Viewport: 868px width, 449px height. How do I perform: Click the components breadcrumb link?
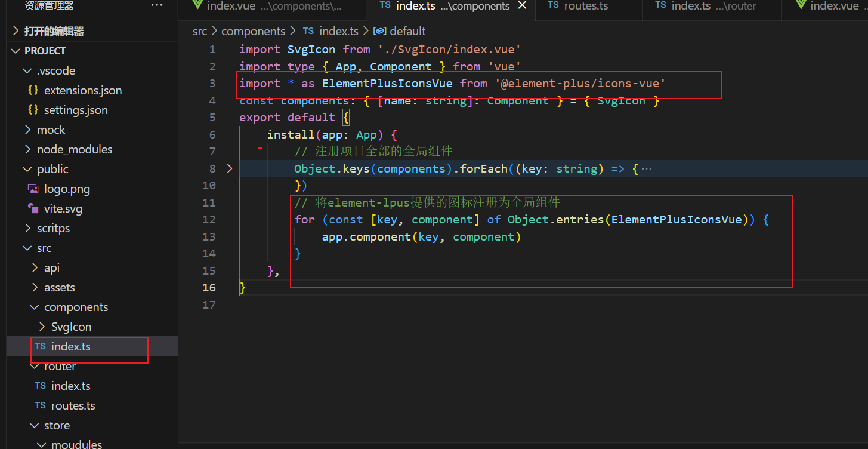pyautogui.click(x=253, y=31)
